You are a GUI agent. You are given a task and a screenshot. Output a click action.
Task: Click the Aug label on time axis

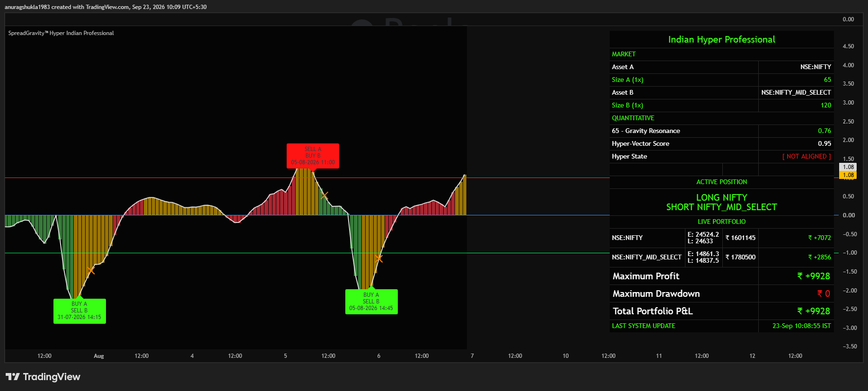pos(99,356)
